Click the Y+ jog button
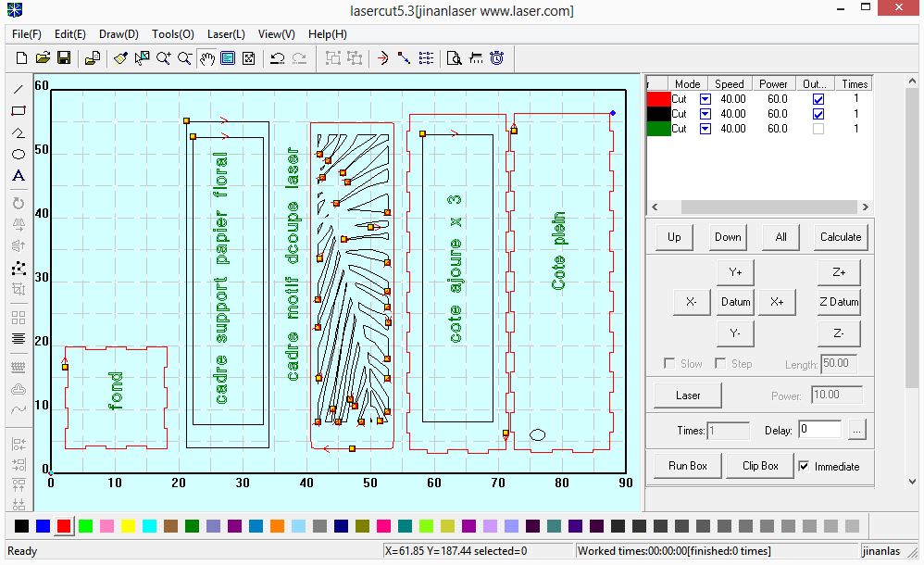924x565 pixels. tap(735, 272)
